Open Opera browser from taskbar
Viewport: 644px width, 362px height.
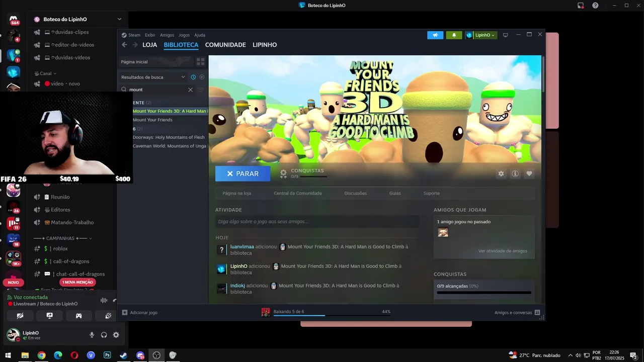(x=74, y=355)
